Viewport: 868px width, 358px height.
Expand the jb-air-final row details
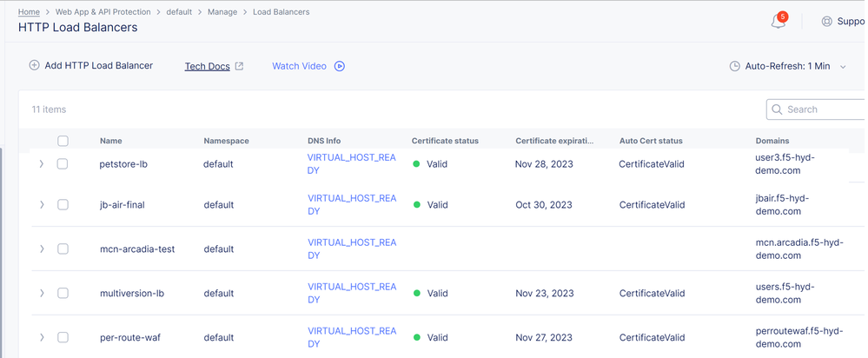coord(42,205)
